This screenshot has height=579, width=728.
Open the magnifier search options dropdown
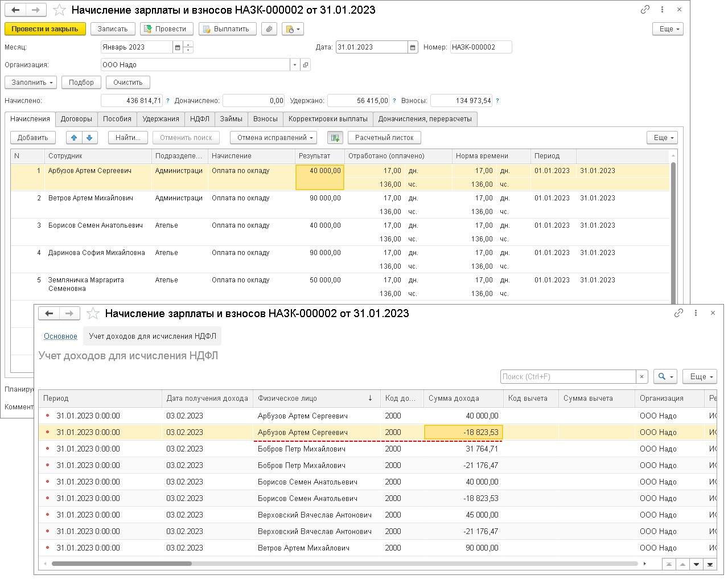(665, 377)
